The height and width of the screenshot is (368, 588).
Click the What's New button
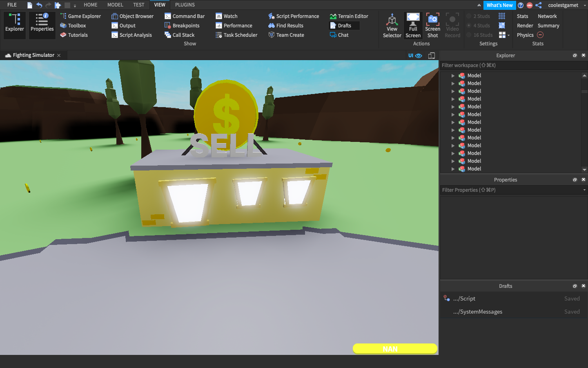[x=499, y=5]
